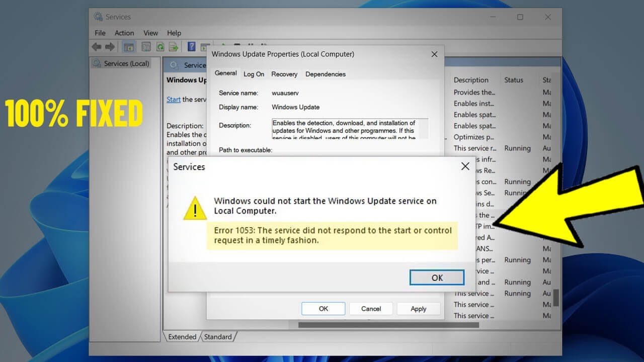This screenshot has width=644, height=362.
Task: Click the Display name value Windows Update
Action: click(x=296, y=107)
